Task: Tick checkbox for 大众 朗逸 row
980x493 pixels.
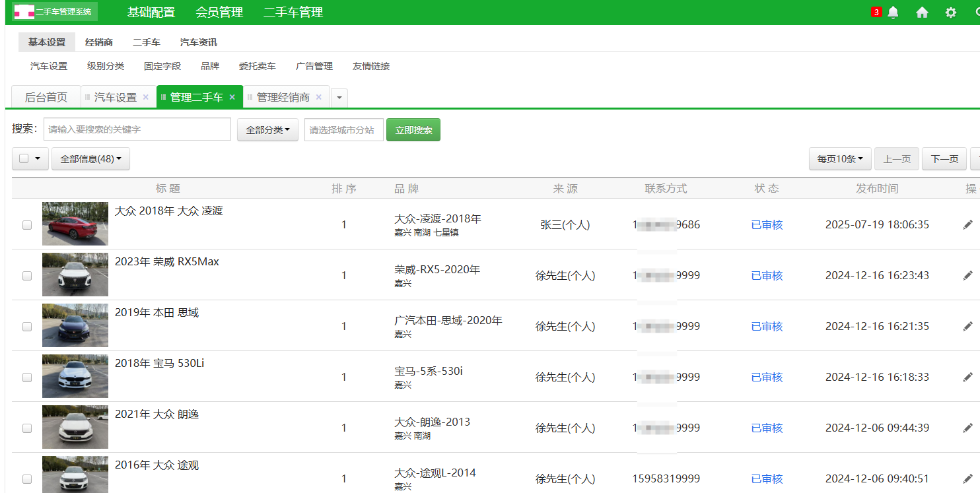Action: click(27, 428)
